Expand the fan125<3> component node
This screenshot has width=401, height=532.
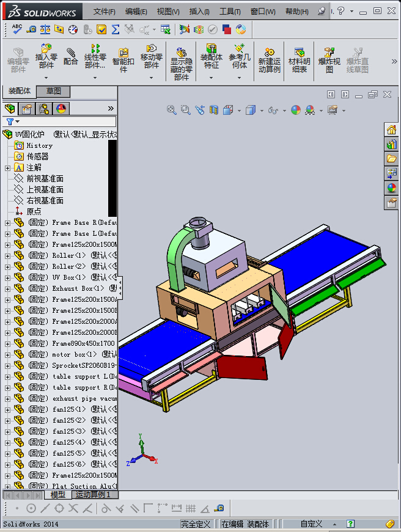7,432
